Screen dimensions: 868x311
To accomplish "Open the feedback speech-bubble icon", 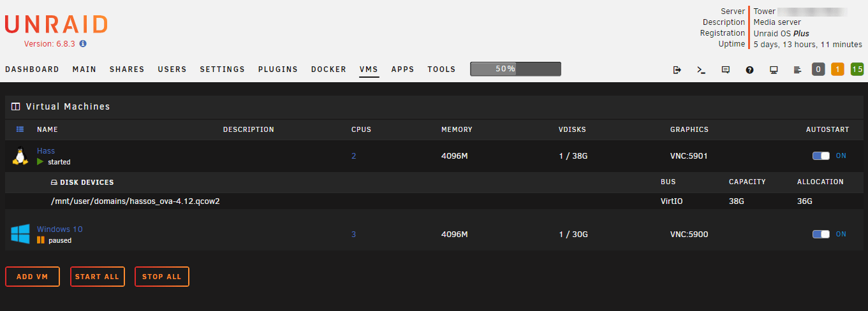I will tap(725, 69).
